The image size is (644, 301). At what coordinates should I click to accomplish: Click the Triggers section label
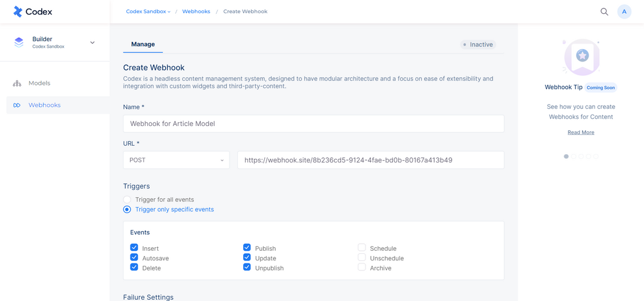[137, 186]
